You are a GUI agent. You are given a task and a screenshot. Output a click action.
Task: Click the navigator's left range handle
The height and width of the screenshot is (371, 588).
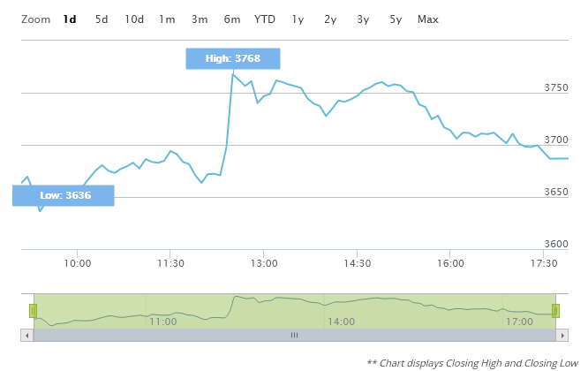[33, 310]
